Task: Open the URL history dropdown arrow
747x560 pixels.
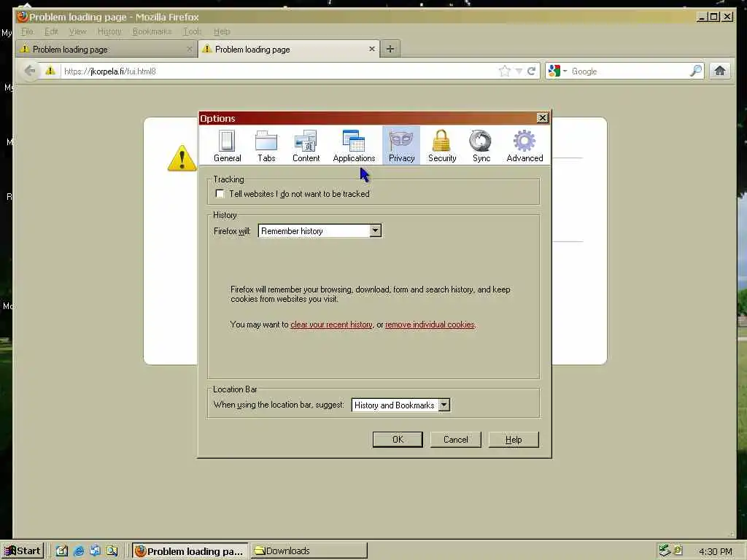Action: tap(519, 71)
